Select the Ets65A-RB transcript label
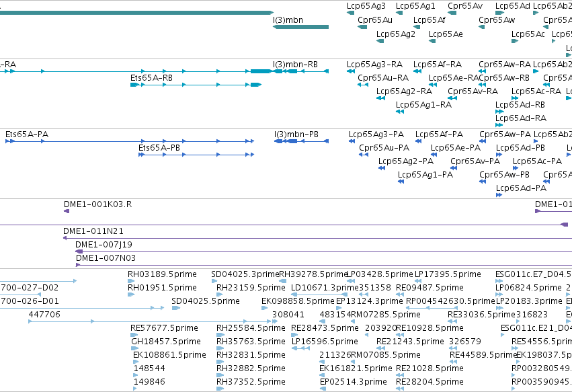The image size is (572, 392). 151,78
